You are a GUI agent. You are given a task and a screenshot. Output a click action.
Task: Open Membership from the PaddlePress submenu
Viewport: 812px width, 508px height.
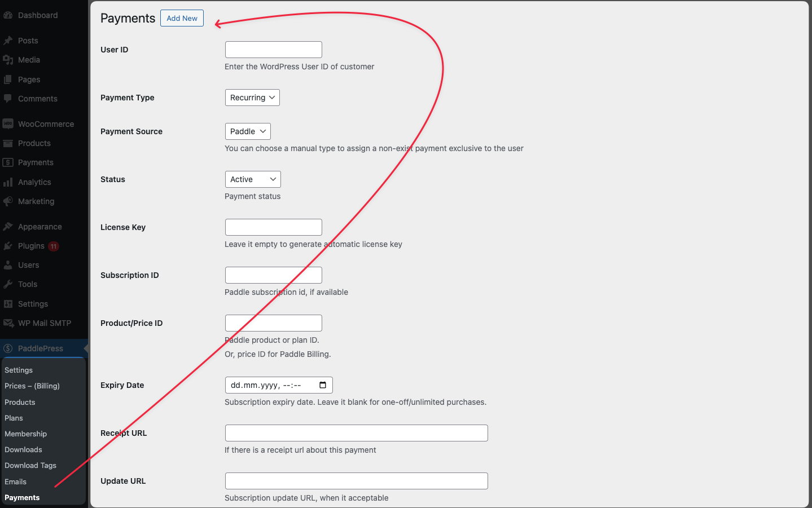[25, 434]
